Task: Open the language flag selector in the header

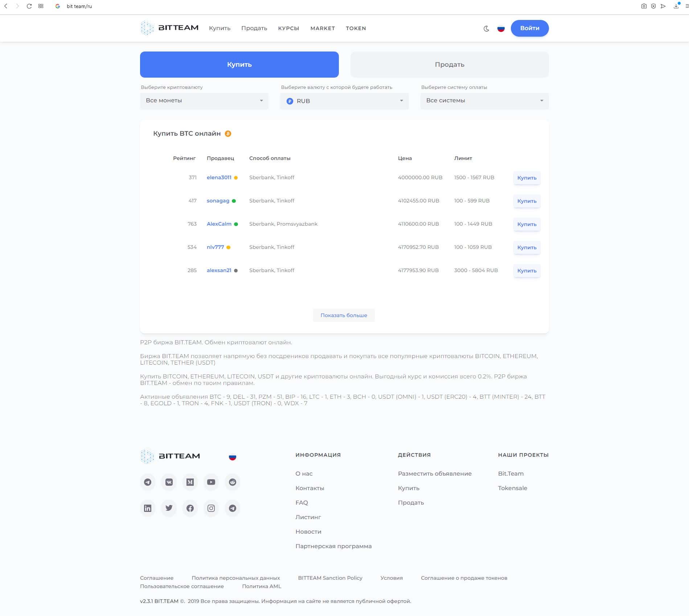Action: click(501, 28)
